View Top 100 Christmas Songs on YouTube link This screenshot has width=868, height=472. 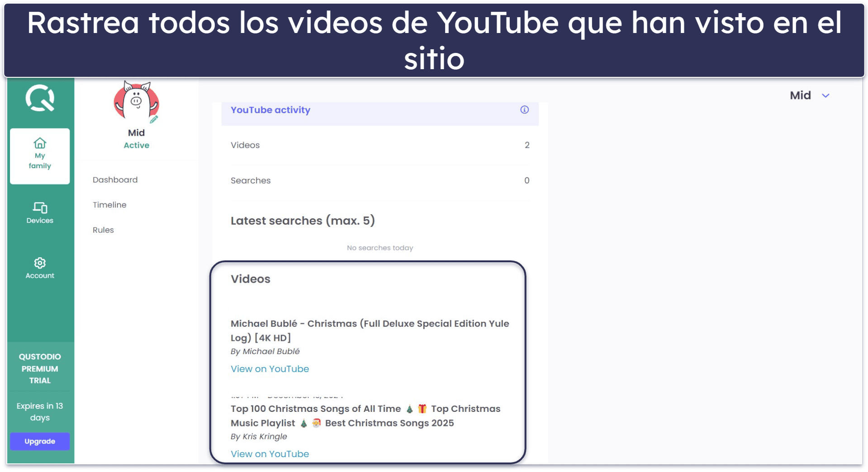point(270,454)
